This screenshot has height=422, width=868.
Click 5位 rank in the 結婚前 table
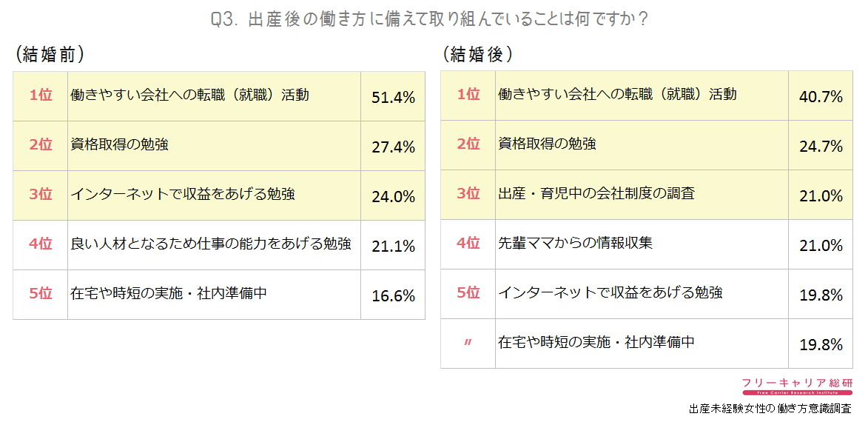point(41,293)
